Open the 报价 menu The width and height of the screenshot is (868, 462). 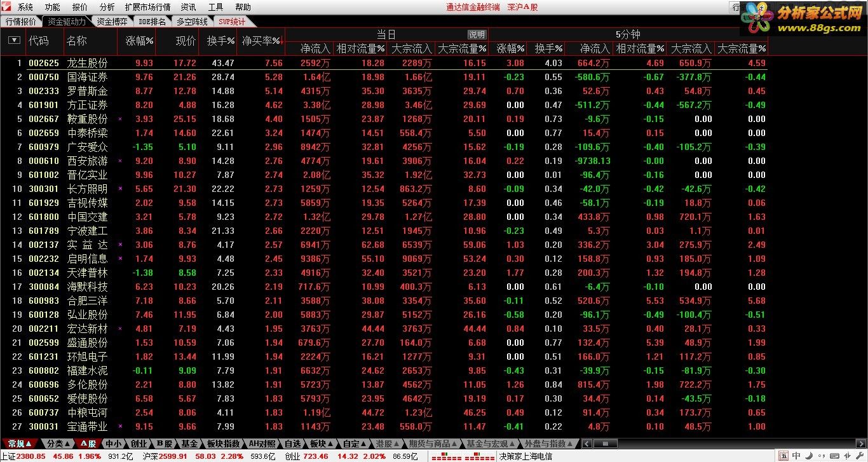tap(80, 7)
